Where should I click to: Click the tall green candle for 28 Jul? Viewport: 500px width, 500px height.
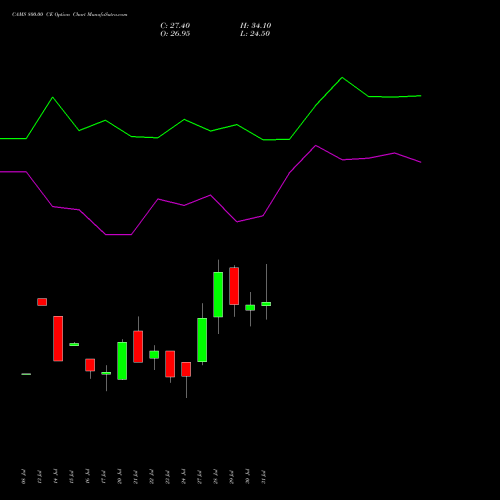tap(218, 294)
